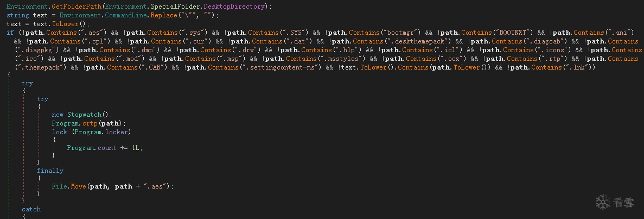
Task: Select the Move method name
Action: tap(78, 186)
